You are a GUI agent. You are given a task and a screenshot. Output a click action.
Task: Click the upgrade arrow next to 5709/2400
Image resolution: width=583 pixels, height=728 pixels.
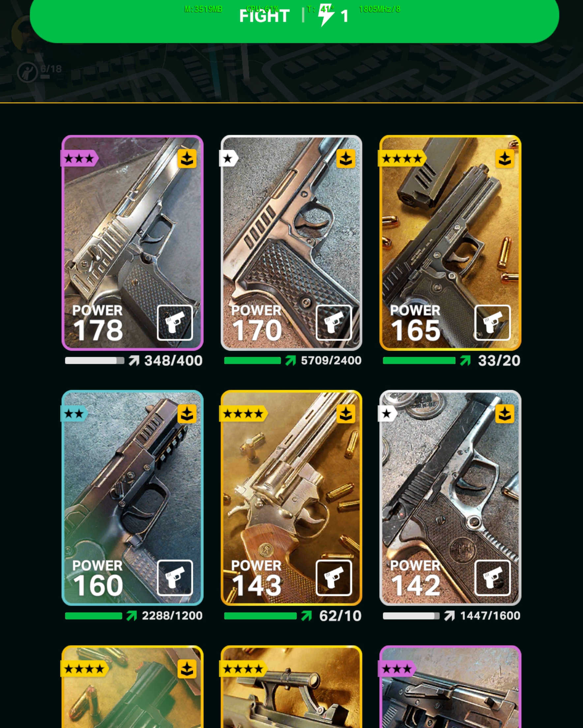point(291,361)
